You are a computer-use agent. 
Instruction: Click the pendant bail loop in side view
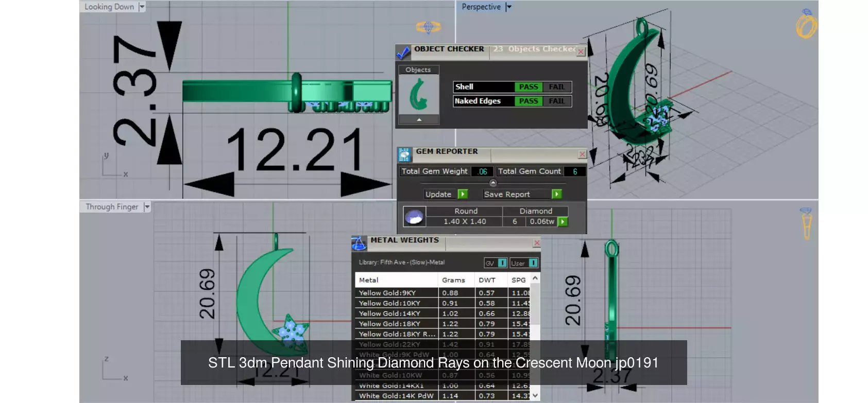[611, 250]
